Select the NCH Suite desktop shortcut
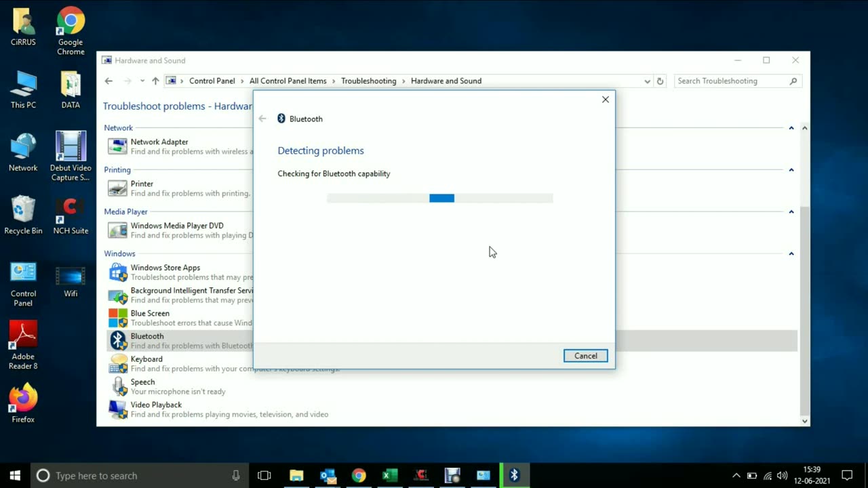The width and height of the screenshot is (868, 488). coord(71,216)
